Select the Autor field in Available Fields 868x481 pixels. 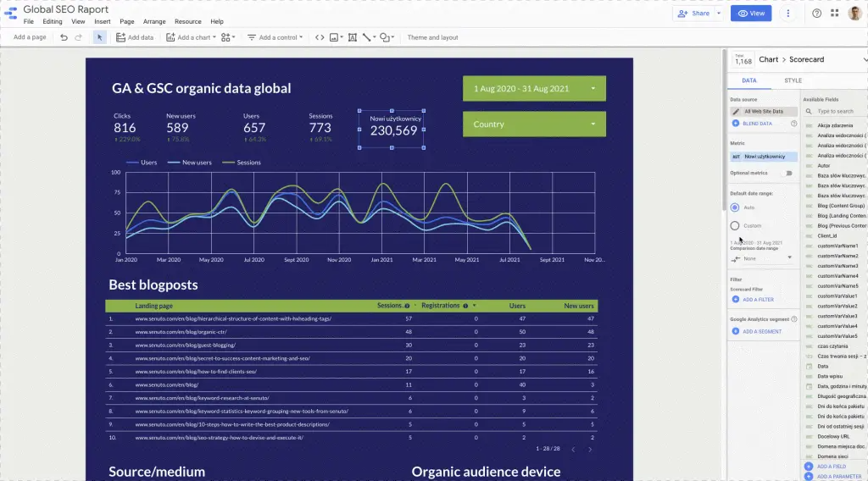[x=824, y=165]
